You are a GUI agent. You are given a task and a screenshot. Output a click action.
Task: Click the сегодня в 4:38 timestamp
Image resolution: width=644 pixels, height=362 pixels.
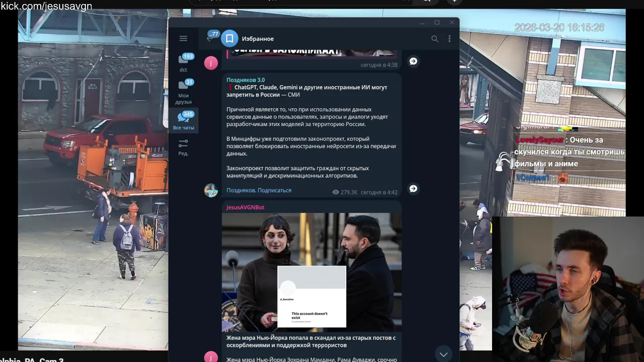tap(379, 65)
